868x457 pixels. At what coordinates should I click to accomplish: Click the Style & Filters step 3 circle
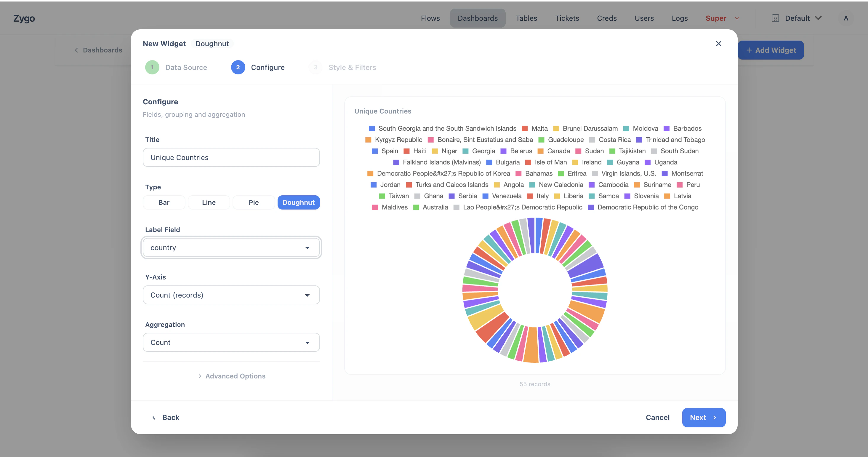coord(316,67)
